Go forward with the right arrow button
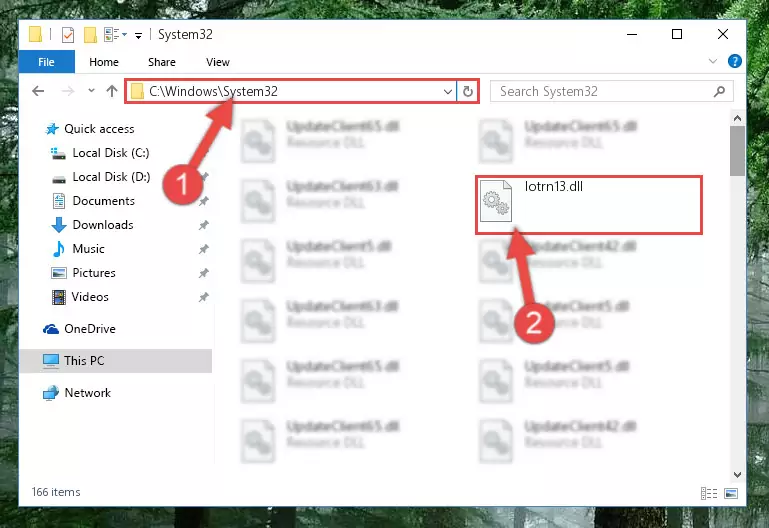 coord(68,91)
